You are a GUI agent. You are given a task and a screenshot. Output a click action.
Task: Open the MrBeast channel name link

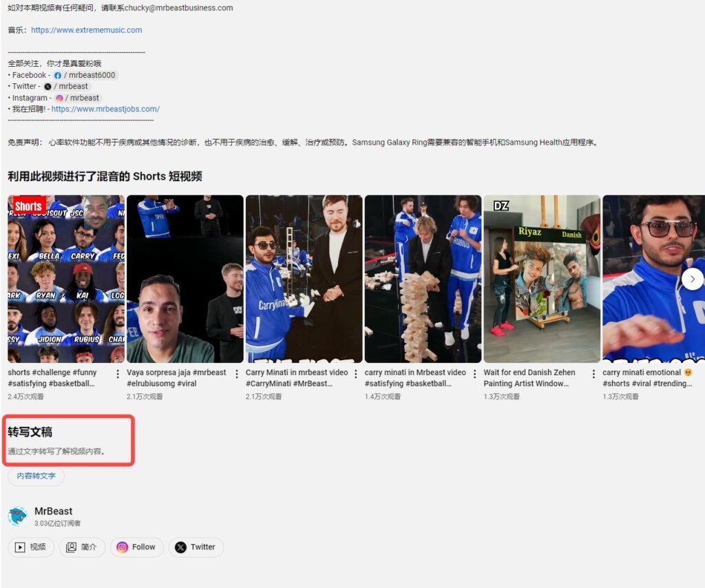pos(54,512)
